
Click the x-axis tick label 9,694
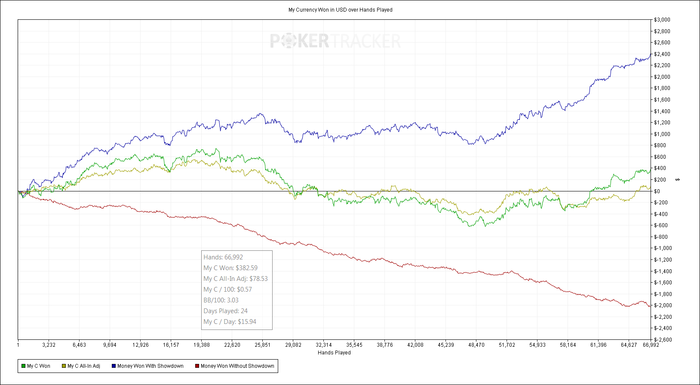tap(110, 345)
